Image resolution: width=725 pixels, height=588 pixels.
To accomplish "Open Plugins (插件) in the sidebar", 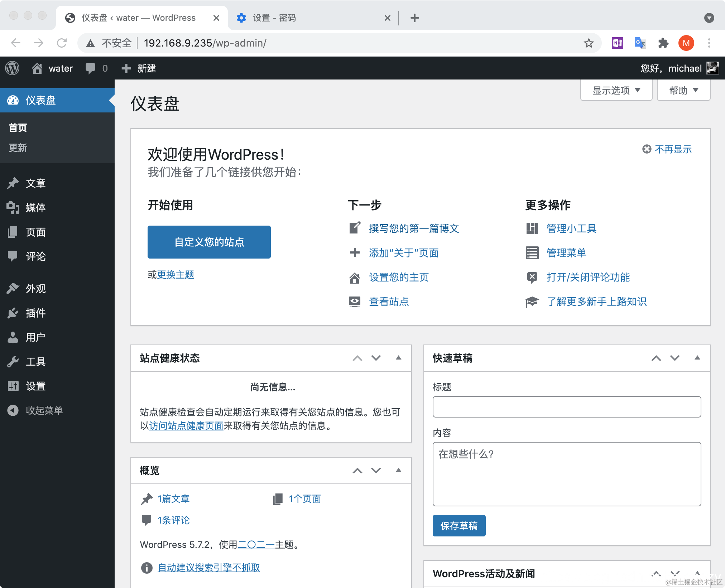I will (35, 313).
